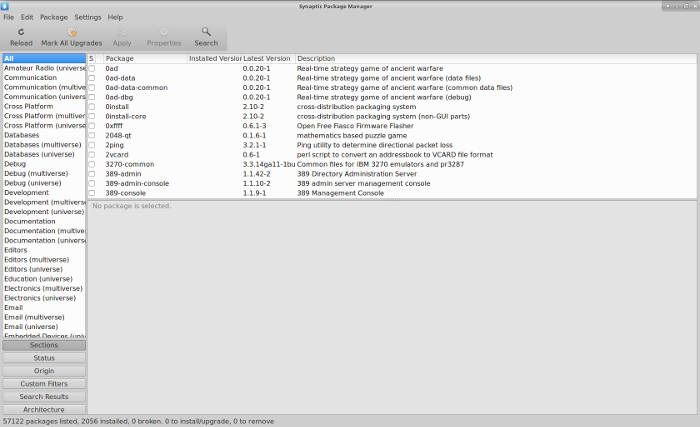The height and width of the screenshot is (427, 700).
Task: Toggle status checkbox for 0ad-data
Action: (x=92, y=78)
